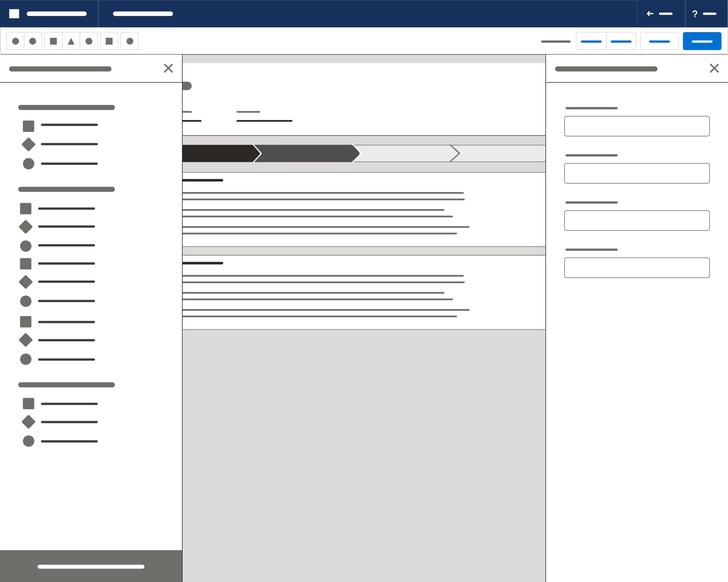Click the back arrow icon in the header
The height and width of the screenshot is (582, 728).
[650, 14]
